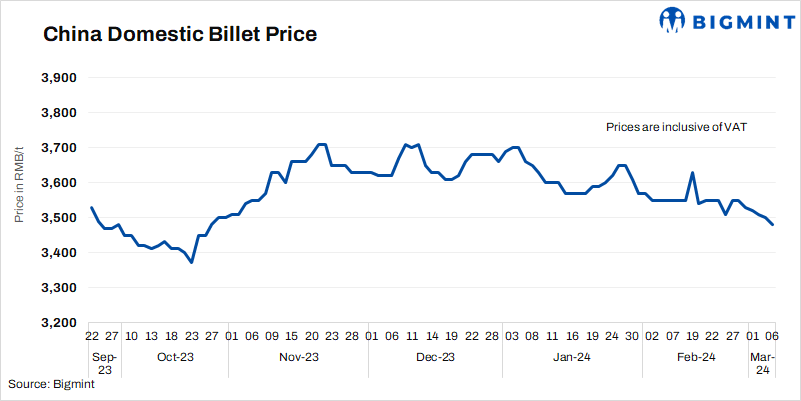
Task: Click the final data point at 06 March
Action: [x=772, y=225]
